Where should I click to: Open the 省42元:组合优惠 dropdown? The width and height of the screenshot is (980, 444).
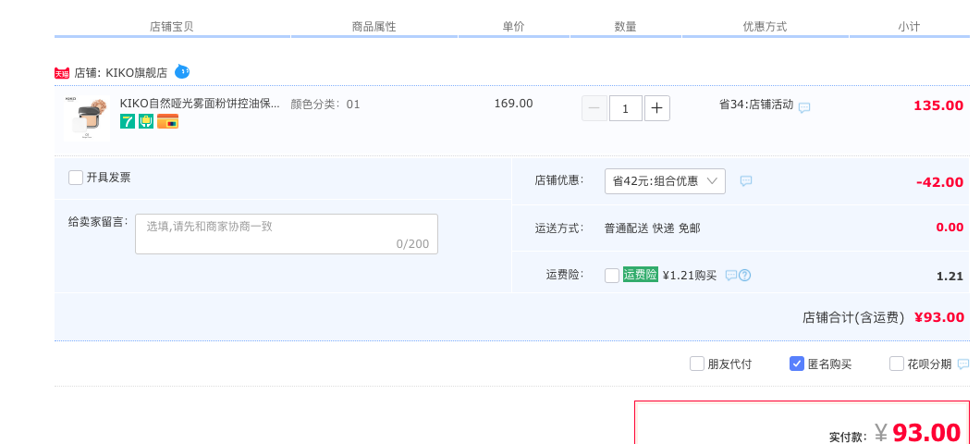(665, 181)
